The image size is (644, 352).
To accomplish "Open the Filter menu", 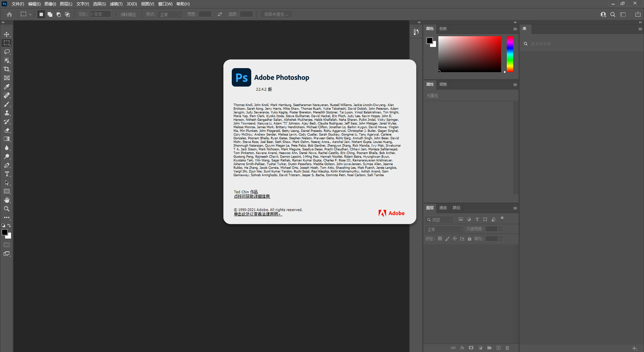I will tap(116, 4).
